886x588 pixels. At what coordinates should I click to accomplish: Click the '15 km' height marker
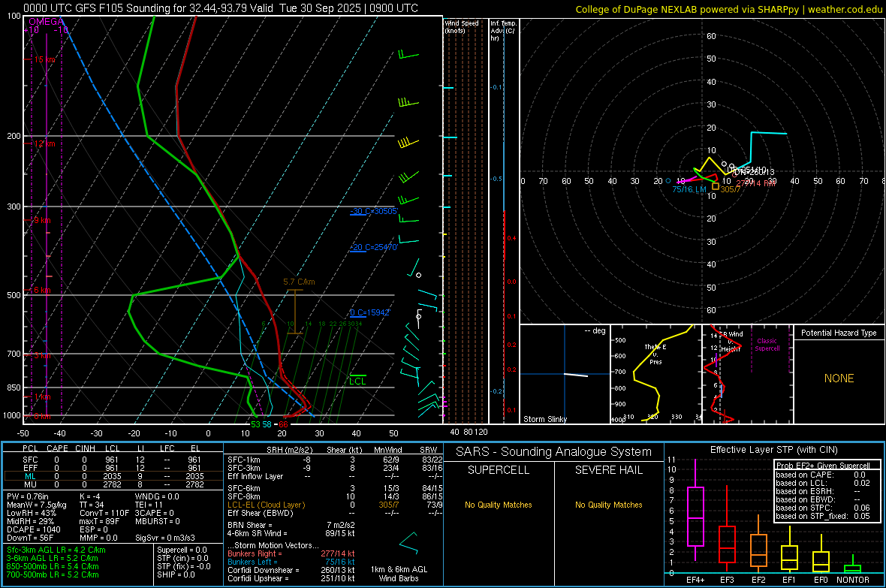click(44, 59)
